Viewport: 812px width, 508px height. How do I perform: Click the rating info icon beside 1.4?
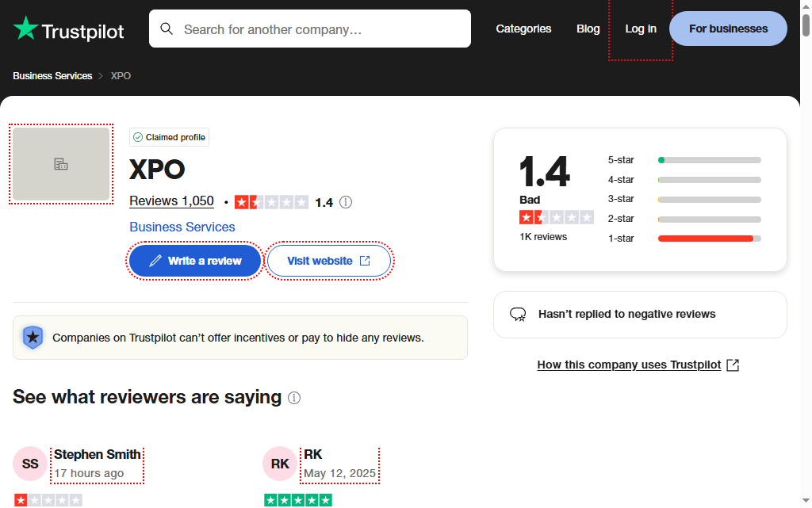coord(346,202)
